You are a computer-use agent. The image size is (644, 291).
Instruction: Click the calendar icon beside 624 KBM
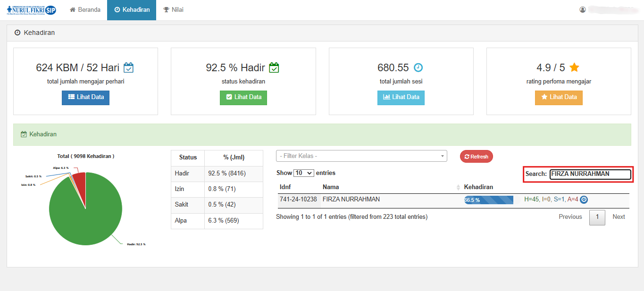coord(128,67)
